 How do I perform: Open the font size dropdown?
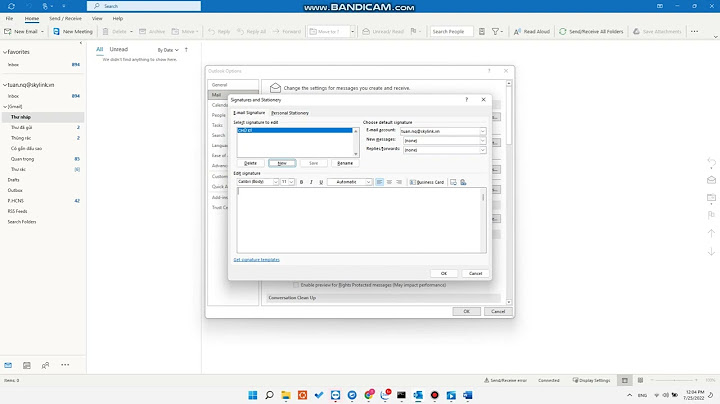tap(291, 182)
